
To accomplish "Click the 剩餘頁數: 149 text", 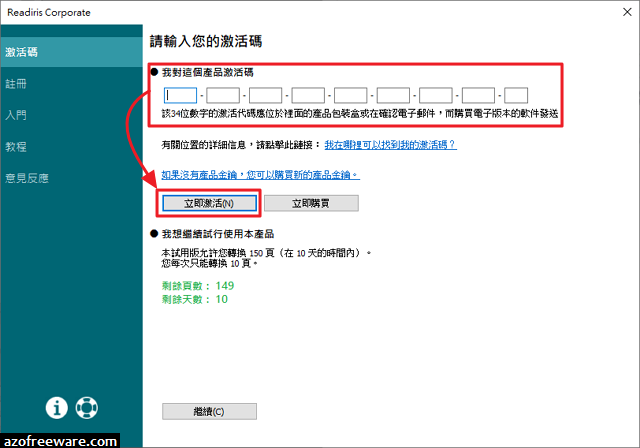I will (198, 286).
